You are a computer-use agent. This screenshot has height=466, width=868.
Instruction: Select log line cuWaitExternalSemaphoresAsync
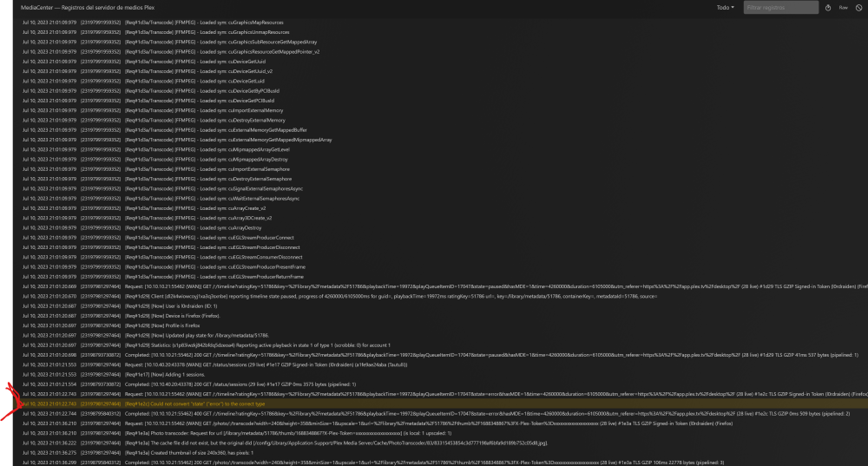161,199
